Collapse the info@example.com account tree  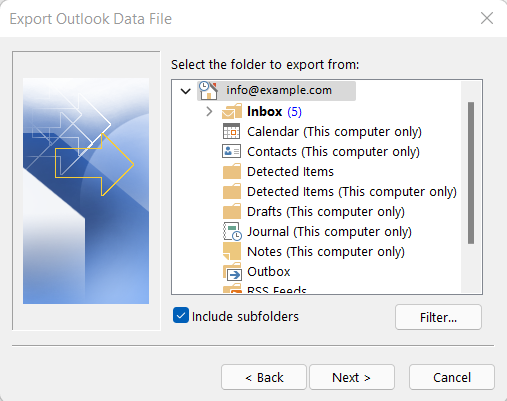point(185,91)
